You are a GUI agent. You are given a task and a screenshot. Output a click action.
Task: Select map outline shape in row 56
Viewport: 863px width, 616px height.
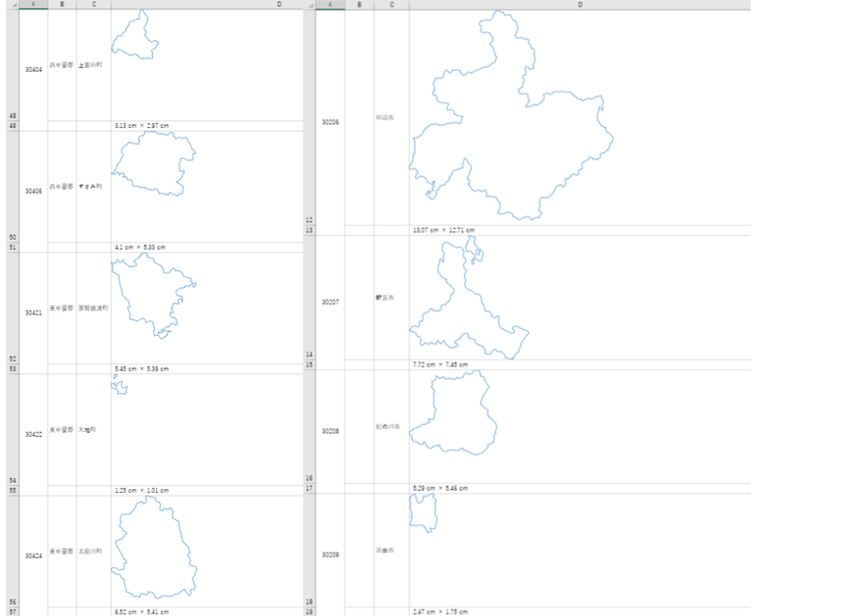click(154, 547)
